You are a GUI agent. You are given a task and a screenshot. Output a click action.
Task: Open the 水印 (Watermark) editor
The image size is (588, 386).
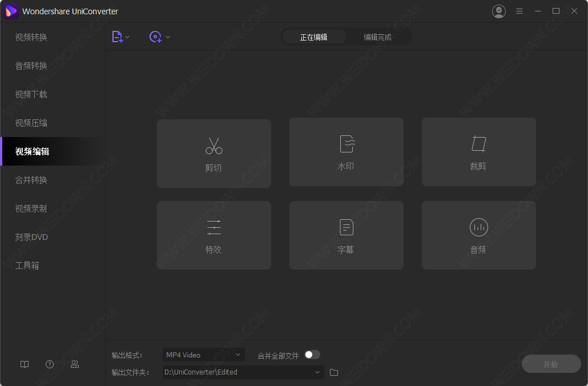pyautogui.click(x=346, y=152)
